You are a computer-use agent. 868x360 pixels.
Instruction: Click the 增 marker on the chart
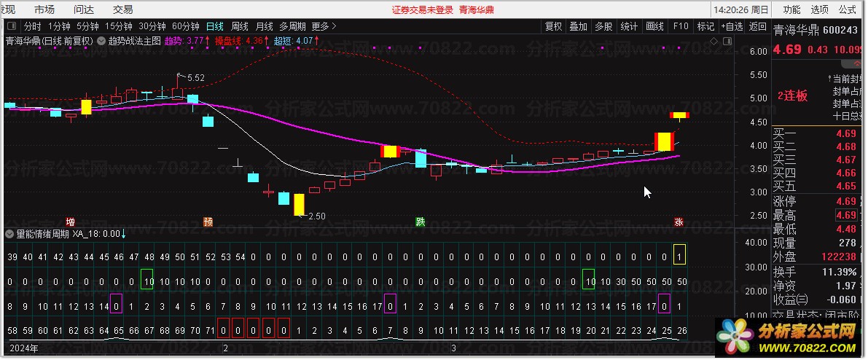point(70,222)
